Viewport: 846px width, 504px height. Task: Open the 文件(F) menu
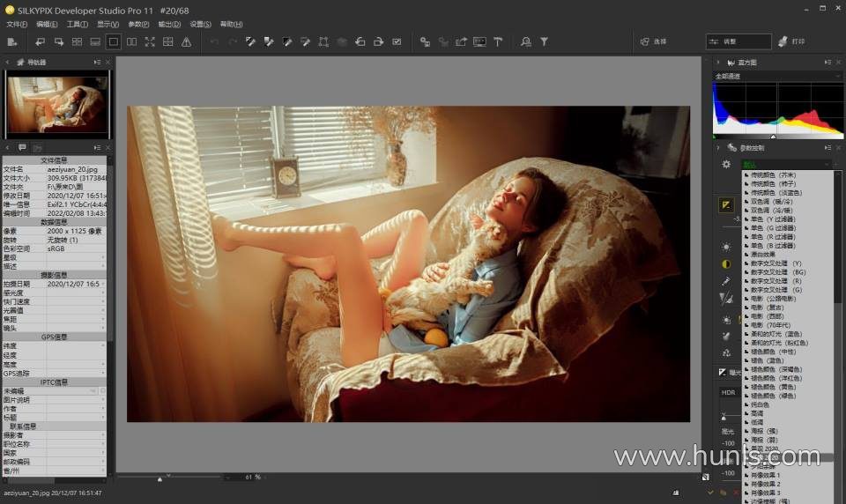point(17,25)
